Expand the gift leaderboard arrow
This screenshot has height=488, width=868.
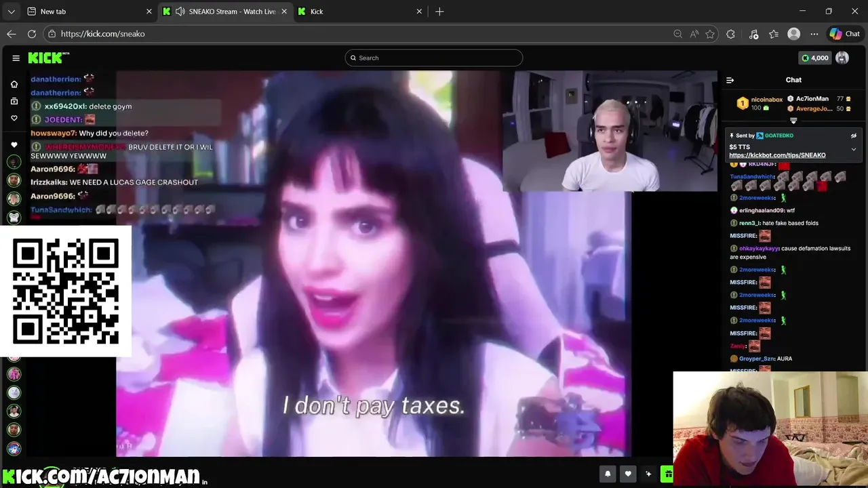point(793,121)
